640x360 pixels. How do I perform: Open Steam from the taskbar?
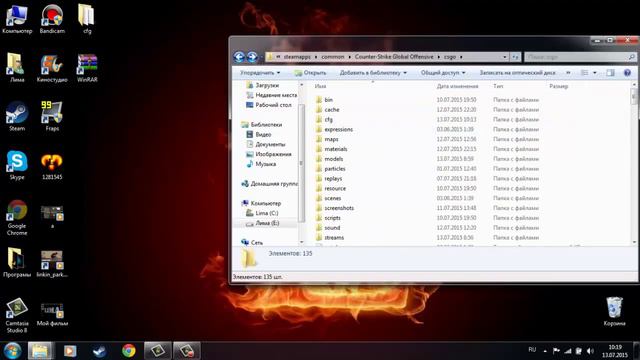(99, 351)
